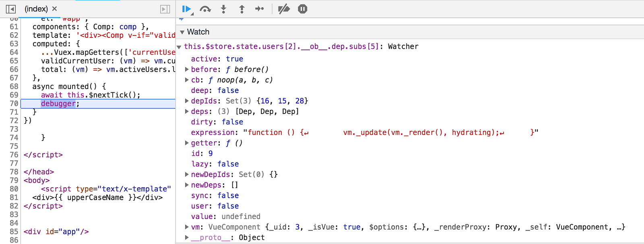Expand the deps array
The width and height of the screenshot is (644, 244).
187,111
